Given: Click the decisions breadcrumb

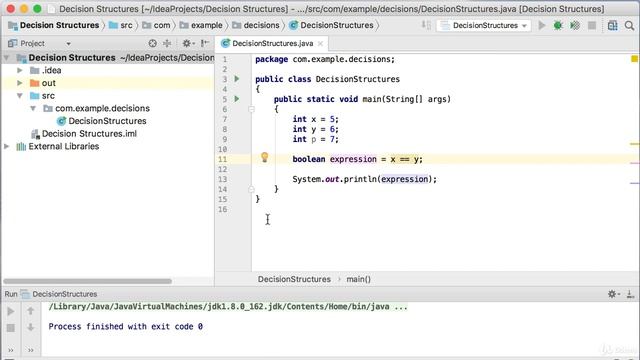Looking at the screenshot, I should 256,25.
